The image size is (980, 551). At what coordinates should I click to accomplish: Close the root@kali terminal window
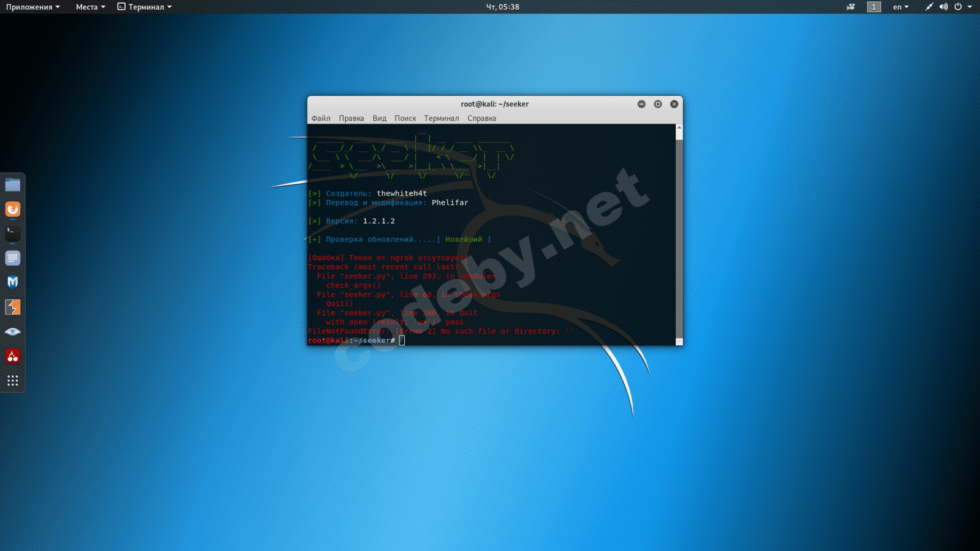coord(674,104)
